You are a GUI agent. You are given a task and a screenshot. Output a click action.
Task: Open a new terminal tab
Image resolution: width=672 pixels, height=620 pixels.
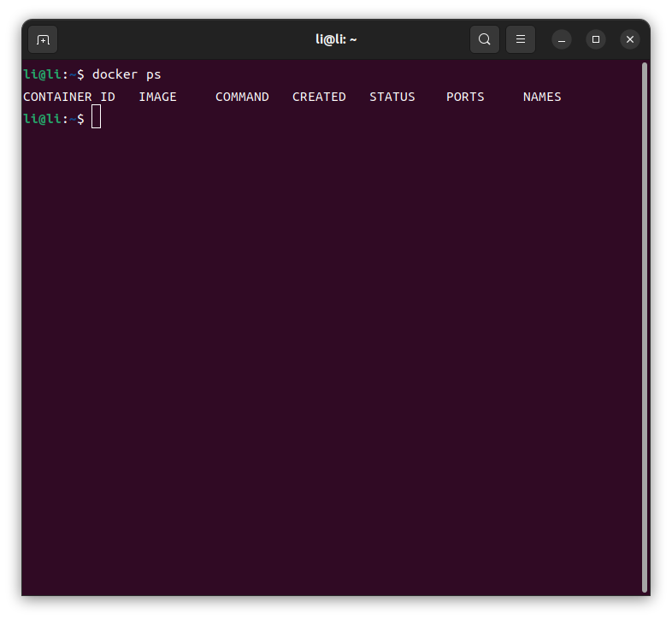(x=43, y=39)
